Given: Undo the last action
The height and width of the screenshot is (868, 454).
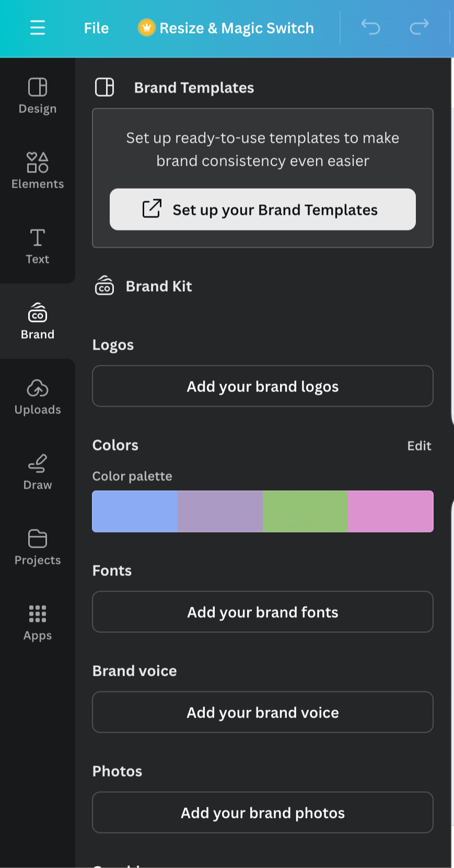Looking at the screenshot, I should point(371,27).
